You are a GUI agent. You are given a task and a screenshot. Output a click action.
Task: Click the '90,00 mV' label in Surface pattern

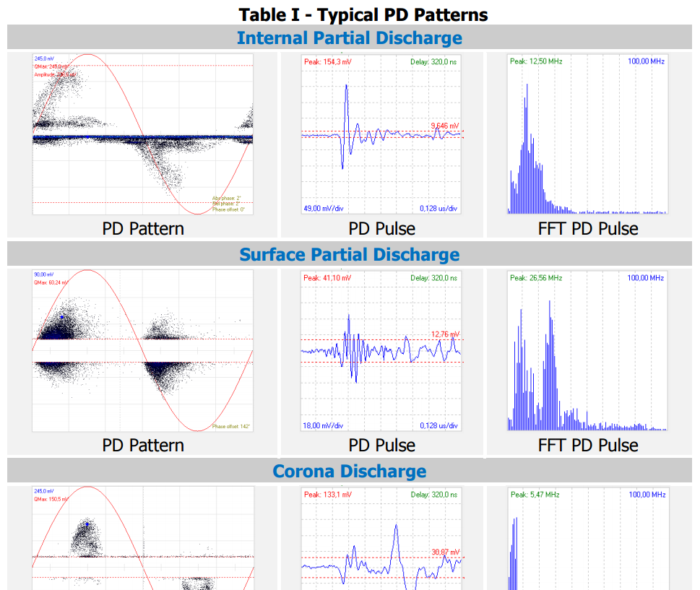click(x=44, y=274)
